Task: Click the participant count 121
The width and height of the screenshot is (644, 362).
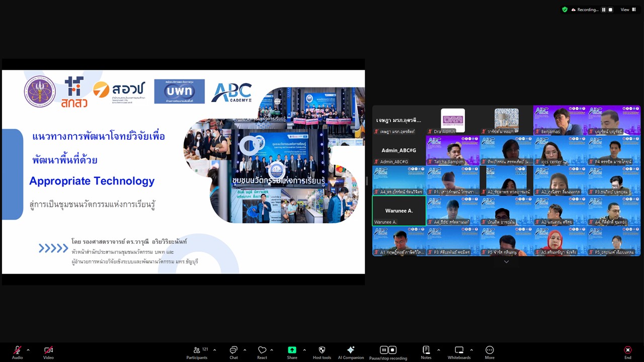Action: (x=205, y=349)
